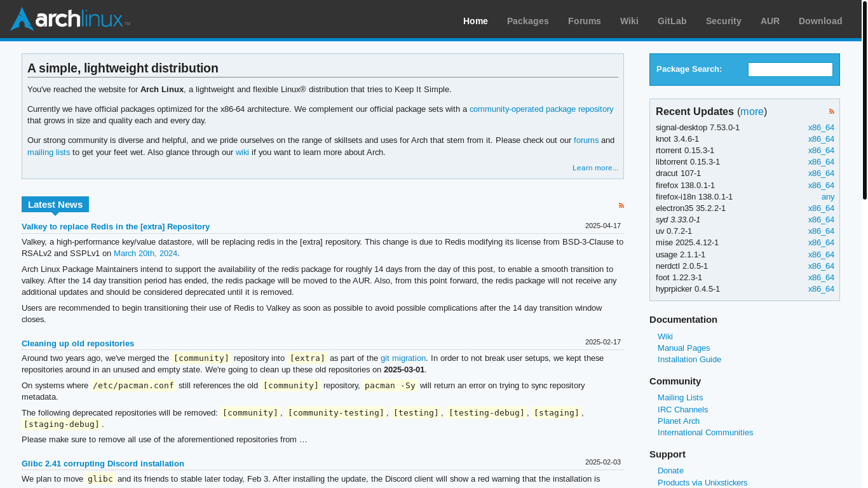Open Valkey to replace Redis news article

[116, 227]
